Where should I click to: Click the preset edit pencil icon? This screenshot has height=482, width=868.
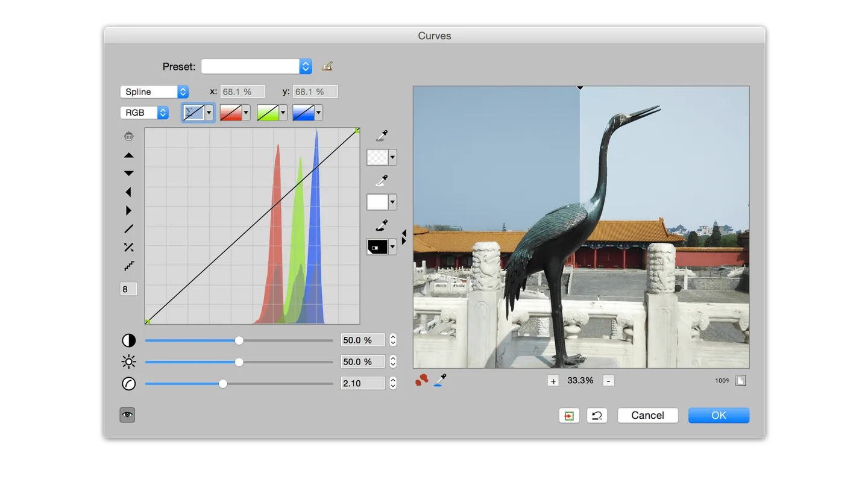[x=327, y=66]
